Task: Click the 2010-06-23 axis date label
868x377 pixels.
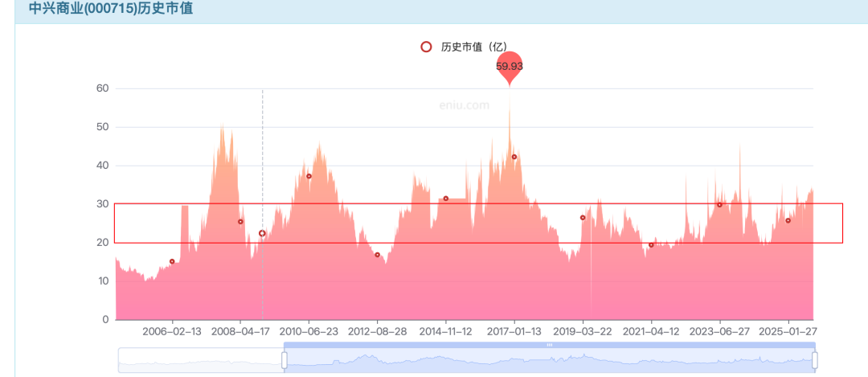Action: pos(309,332)
